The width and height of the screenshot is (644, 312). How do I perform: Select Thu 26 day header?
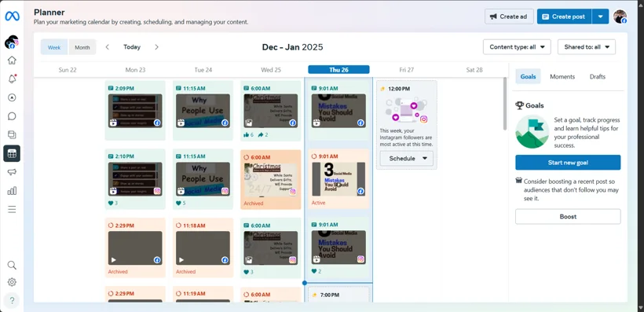click(338, 70)
